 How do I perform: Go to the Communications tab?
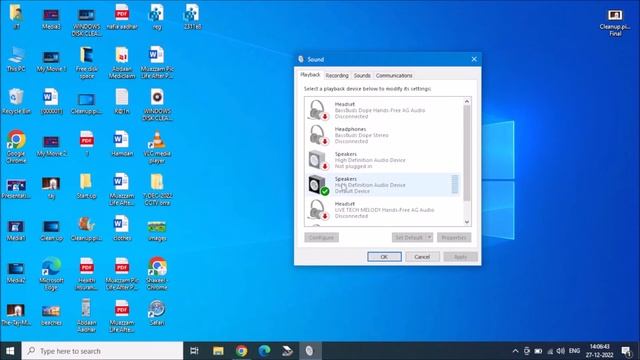click(x=394, y=76)
